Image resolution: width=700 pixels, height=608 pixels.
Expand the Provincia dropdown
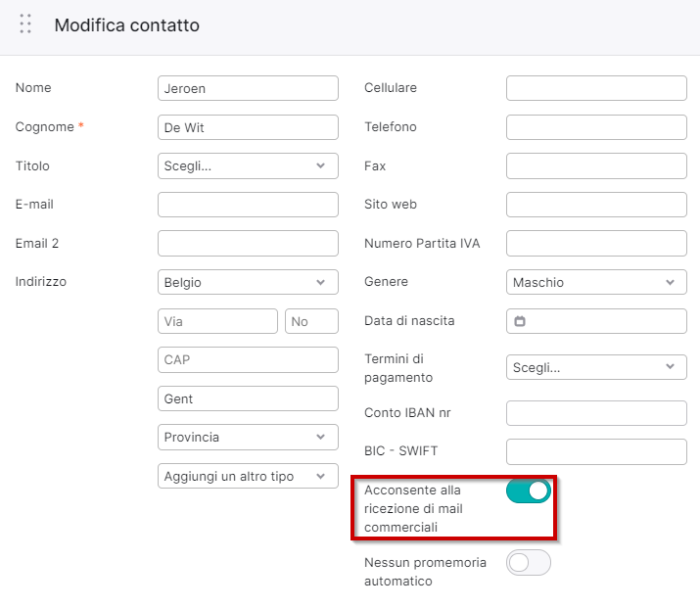(x=248, y=437)
